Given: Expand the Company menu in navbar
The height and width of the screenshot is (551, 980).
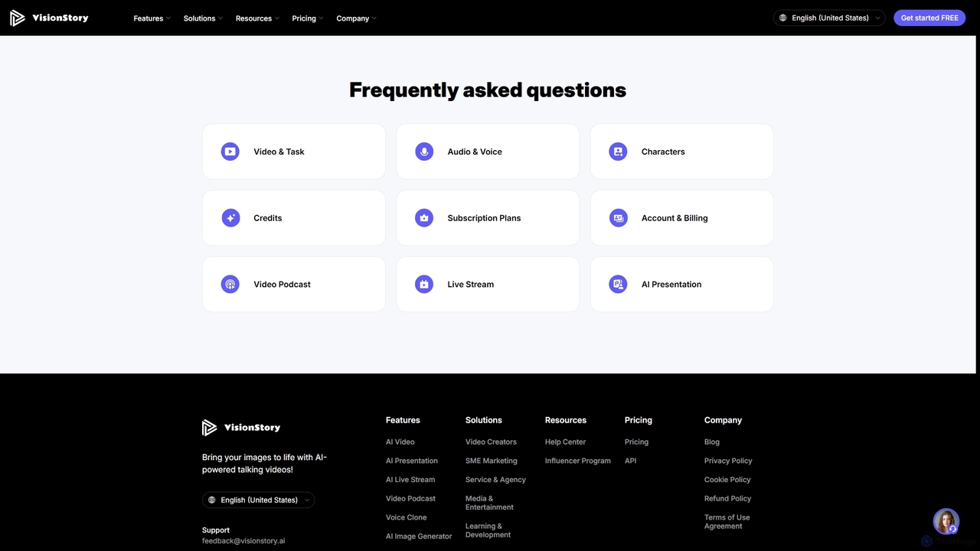Looking at the screenshot, I should point(356,18).
